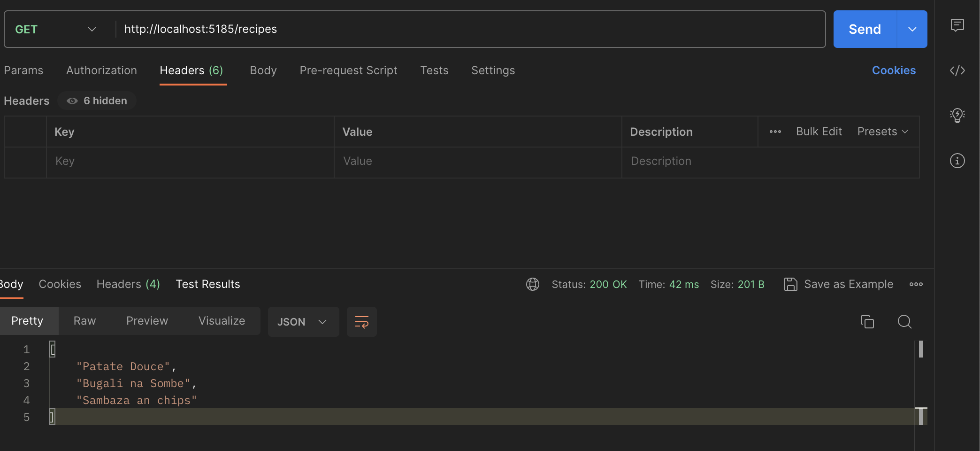The width and height of the screenshot is (980, 451).
Task: Collapse the JSON array opening bracket
Action: coord(53,350)
